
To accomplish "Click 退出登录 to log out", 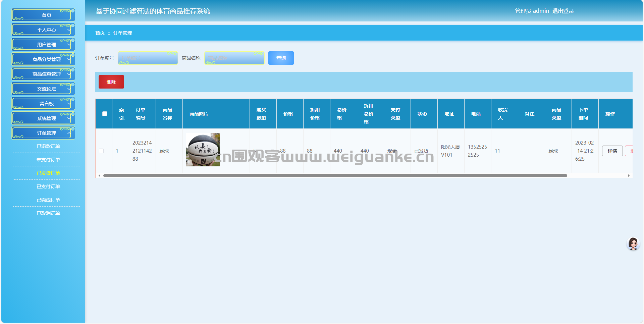I will pos(563,11).
